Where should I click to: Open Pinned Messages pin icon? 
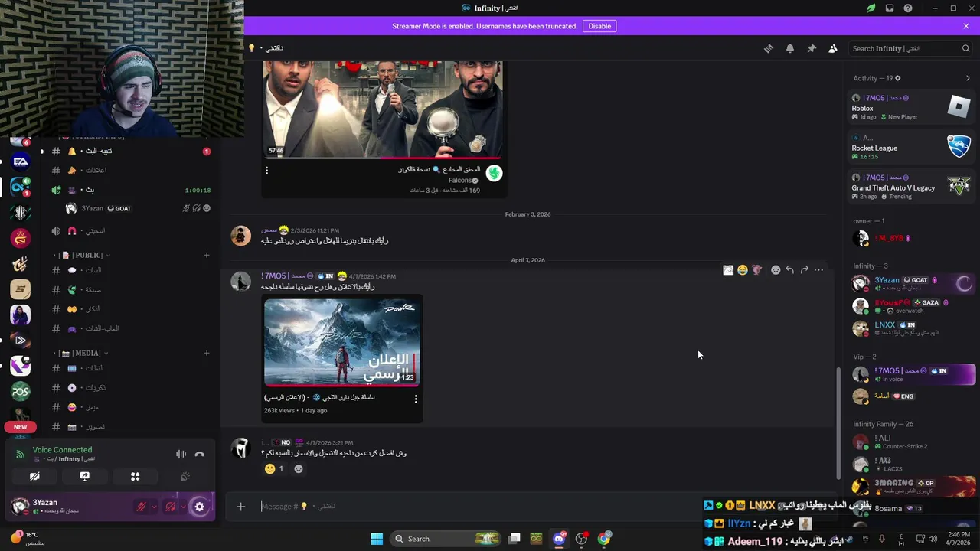click(812, 48)
